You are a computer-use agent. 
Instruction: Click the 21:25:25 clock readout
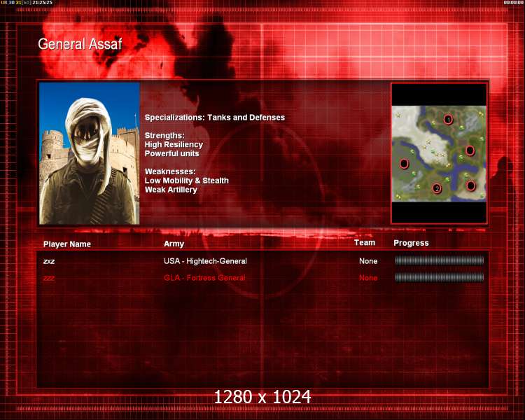pyautogui.click(x=42, y=3)
